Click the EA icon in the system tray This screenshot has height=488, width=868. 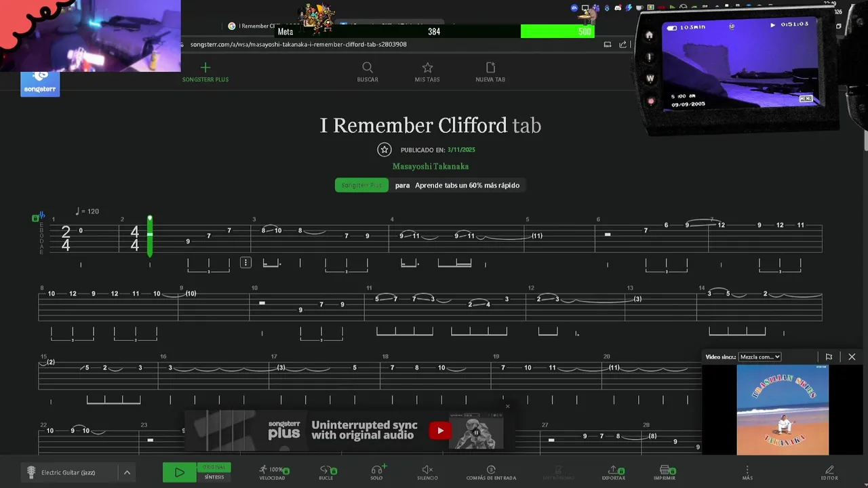click(574, 8)
